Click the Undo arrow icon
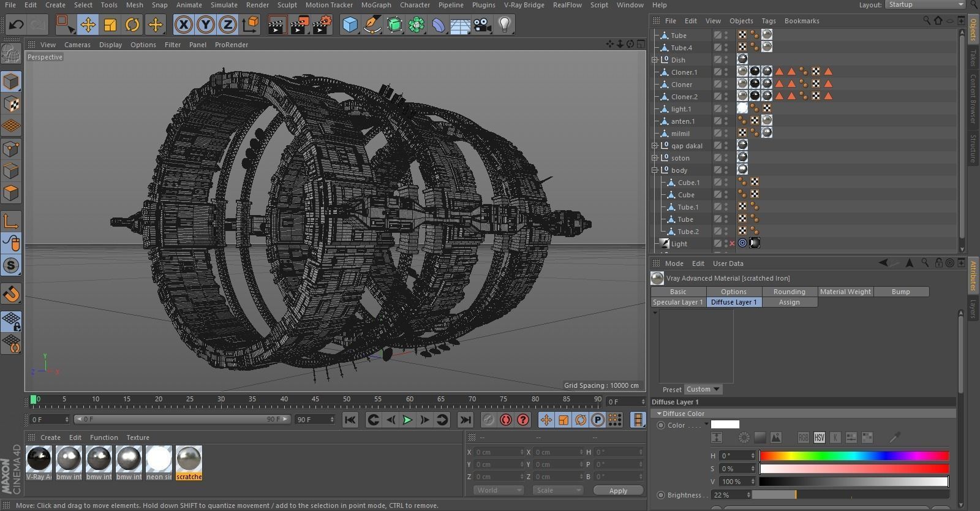980x511 pixels. 17,25
